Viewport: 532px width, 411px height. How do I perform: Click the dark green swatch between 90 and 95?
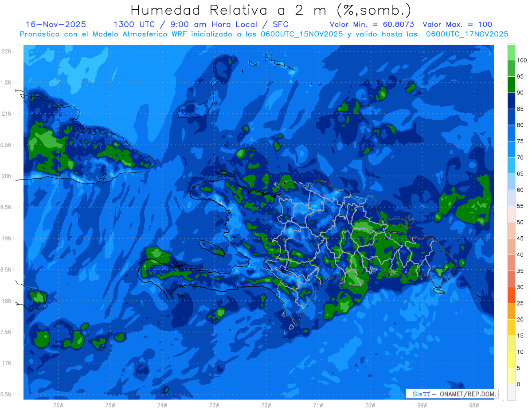511,84
